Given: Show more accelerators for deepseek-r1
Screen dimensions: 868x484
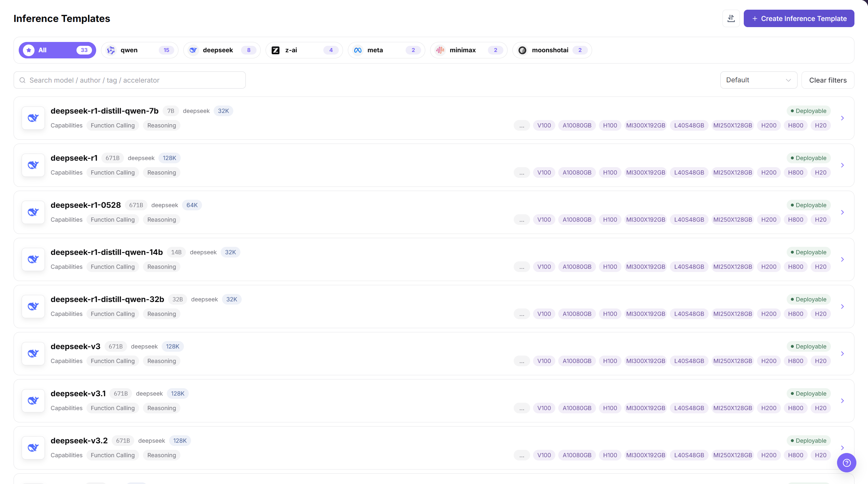Looking at the screenshot, I should coord(522,173).
